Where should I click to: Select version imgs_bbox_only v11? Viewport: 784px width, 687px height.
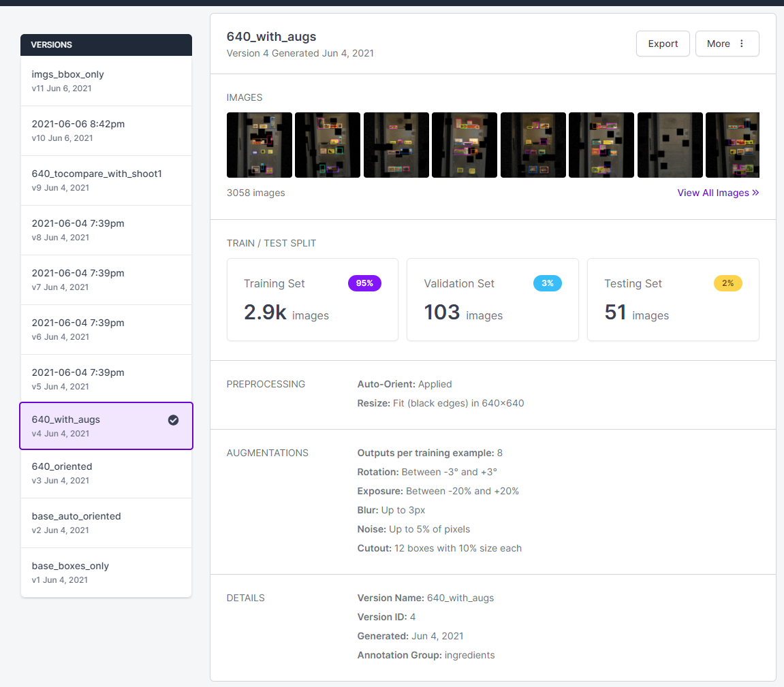click(x=106, y=80)
